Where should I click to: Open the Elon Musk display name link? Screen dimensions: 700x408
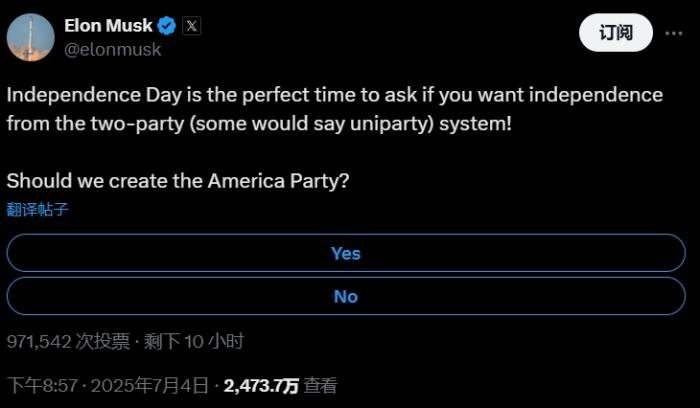coord(108,26)
